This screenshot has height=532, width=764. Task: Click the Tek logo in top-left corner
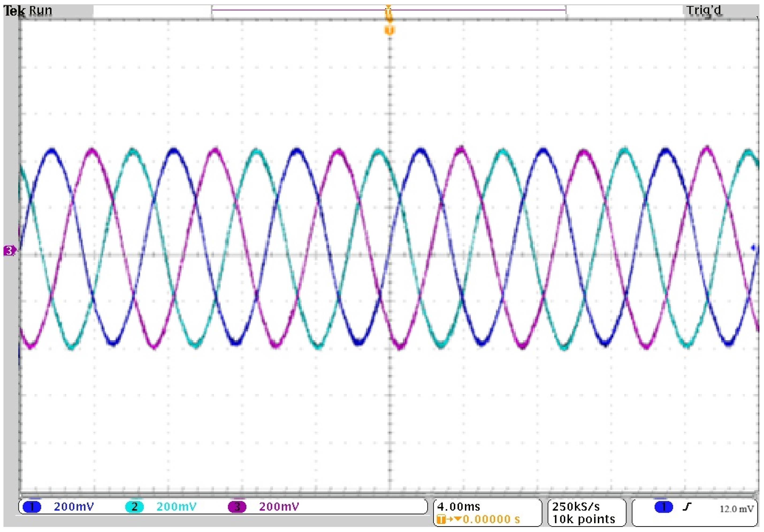[x=14, y=11]
